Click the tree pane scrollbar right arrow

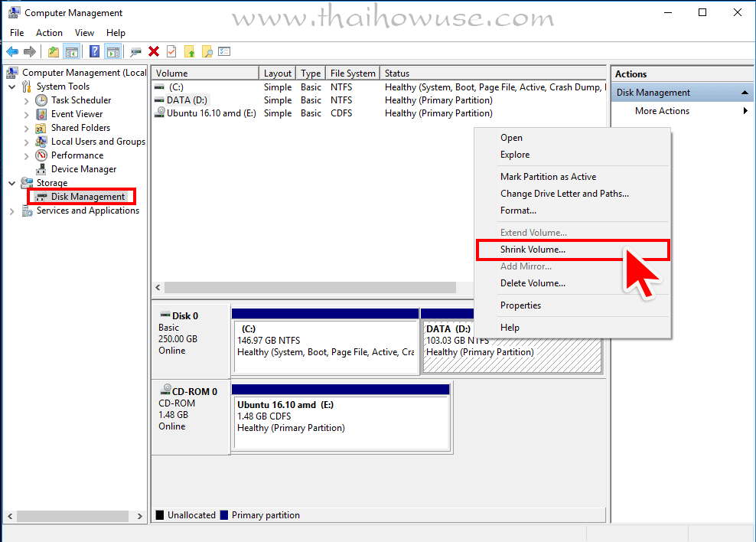[x=140, y=516]
